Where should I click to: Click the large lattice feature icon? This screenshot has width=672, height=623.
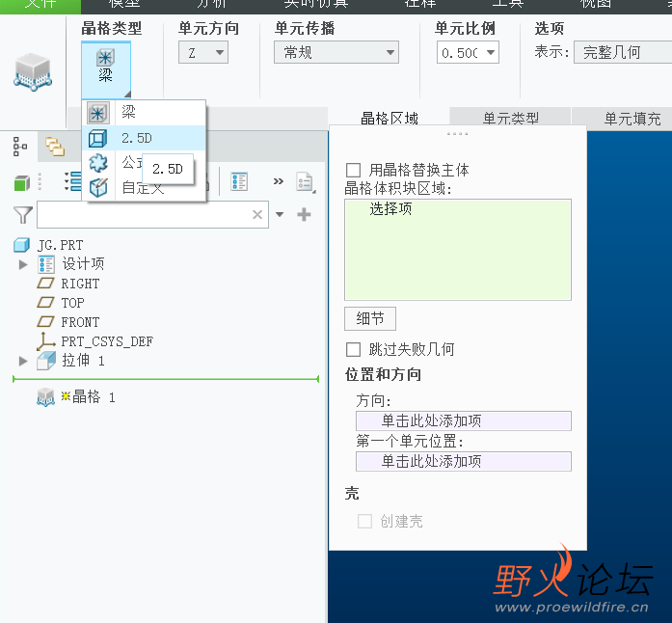(x=33, y=71)
